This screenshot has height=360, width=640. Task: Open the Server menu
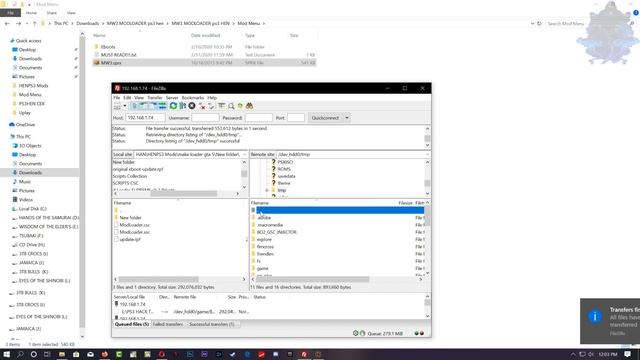[172, 98]
